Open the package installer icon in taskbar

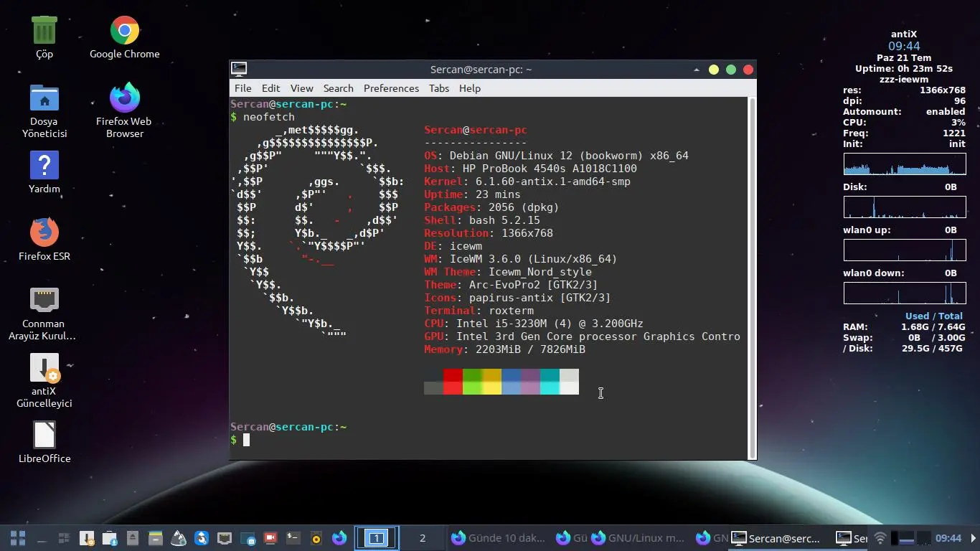110,538
